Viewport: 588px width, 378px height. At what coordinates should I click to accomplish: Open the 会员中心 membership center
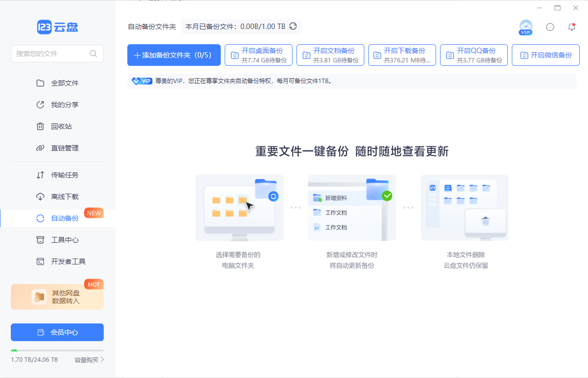(57, 332)
